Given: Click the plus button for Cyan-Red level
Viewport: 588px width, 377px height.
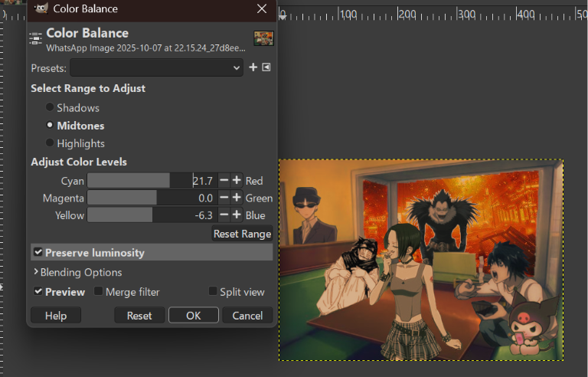Looking at the screenshot, I should point(237,181).
